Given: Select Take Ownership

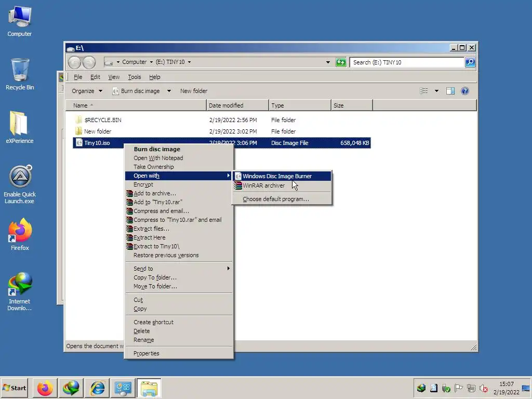Looking at the screenshot, I should pyautogui.click(x=179, y=167).
